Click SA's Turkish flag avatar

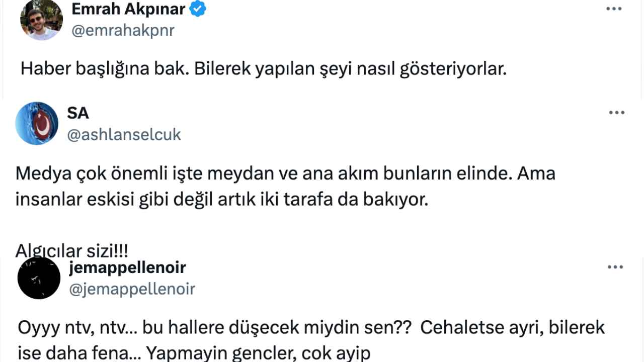[37, 123]
